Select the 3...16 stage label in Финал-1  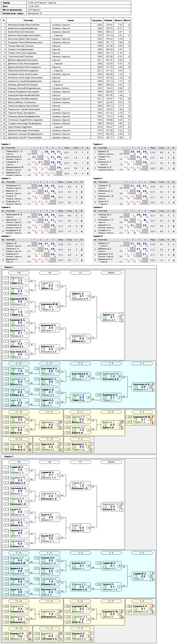(x=19, y=364)
